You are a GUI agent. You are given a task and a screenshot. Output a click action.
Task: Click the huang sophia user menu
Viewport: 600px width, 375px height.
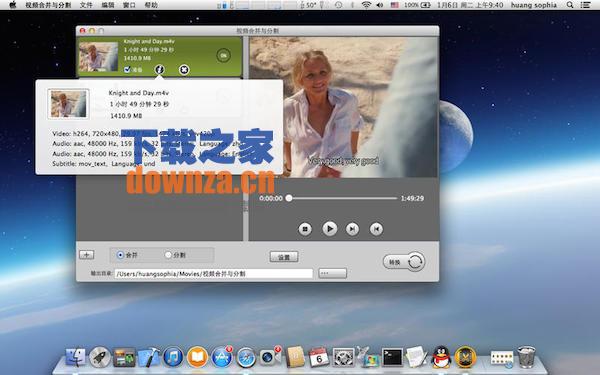[x=534, y=5]
